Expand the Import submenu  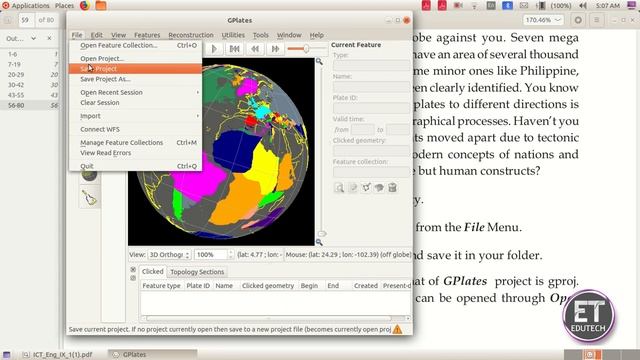[x=135, y=116]
